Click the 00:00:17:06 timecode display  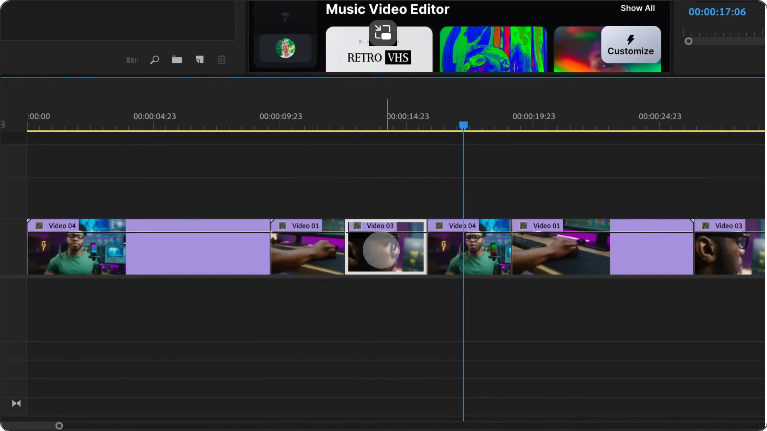point(717,12)
